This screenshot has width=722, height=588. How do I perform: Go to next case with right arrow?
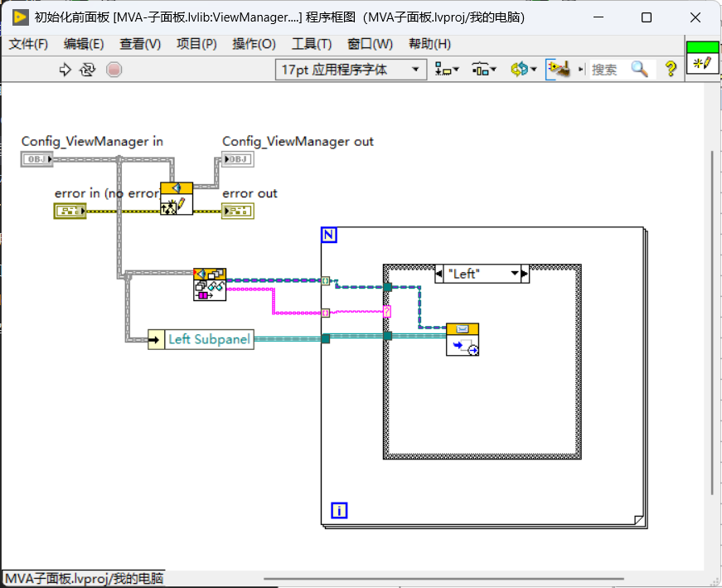pos(525,274)
